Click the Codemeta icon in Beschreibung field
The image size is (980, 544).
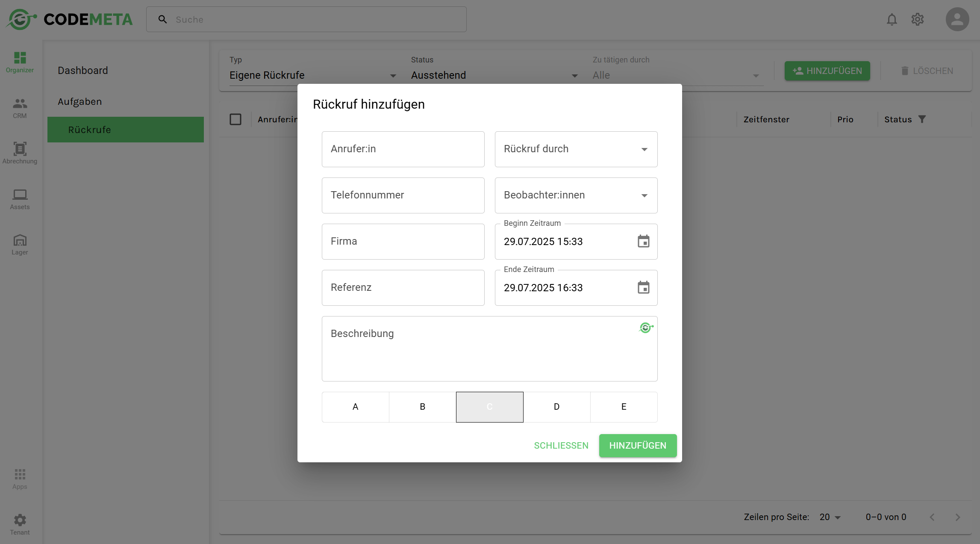click(646, 328)
